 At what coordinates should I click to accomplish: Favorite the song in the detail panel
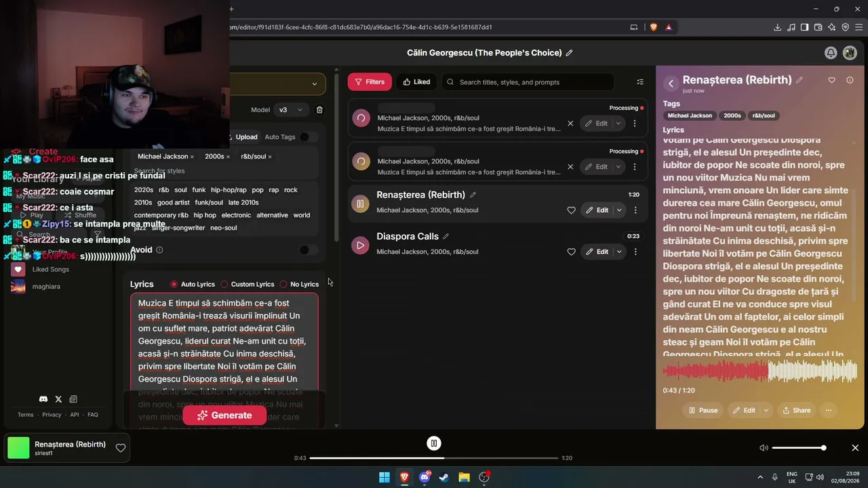click(832, 80)
